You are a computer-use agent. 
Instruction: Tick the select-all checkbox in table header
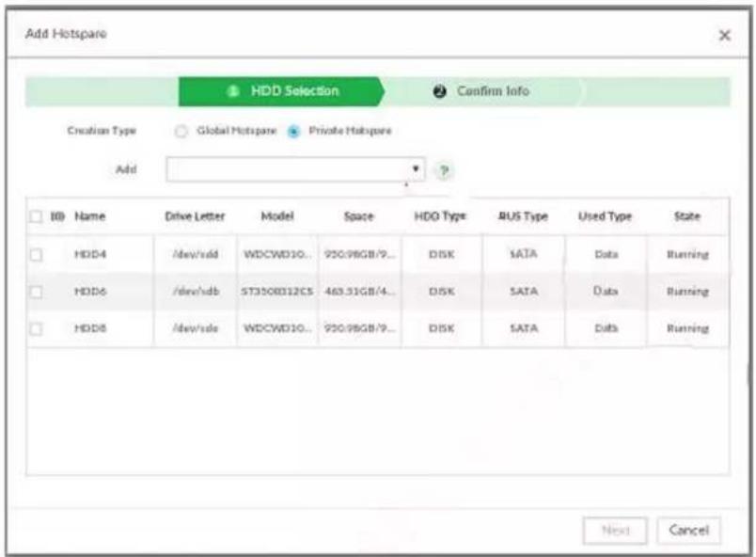click(36, 216)
